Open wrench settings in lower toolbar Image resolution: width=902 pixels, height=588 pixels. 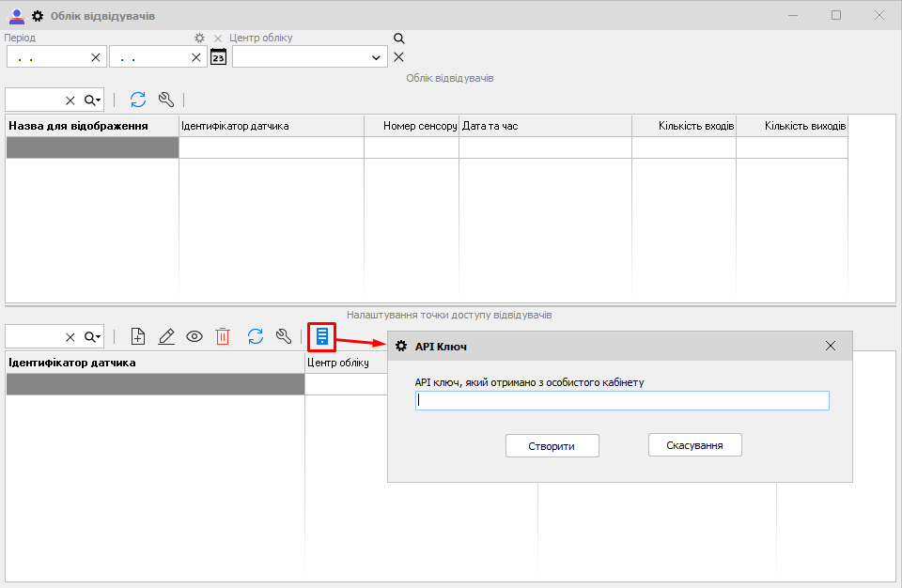(283, 336)
